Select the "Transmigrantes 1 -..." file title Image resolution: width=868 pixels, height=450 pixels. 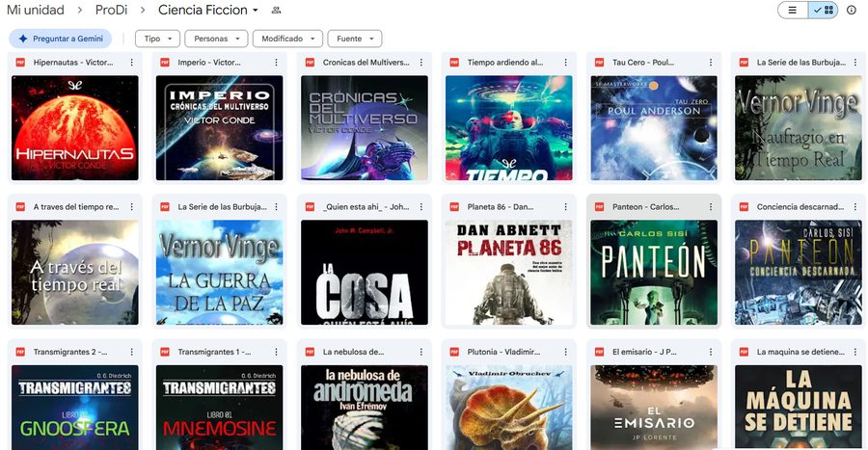[214, 352]
